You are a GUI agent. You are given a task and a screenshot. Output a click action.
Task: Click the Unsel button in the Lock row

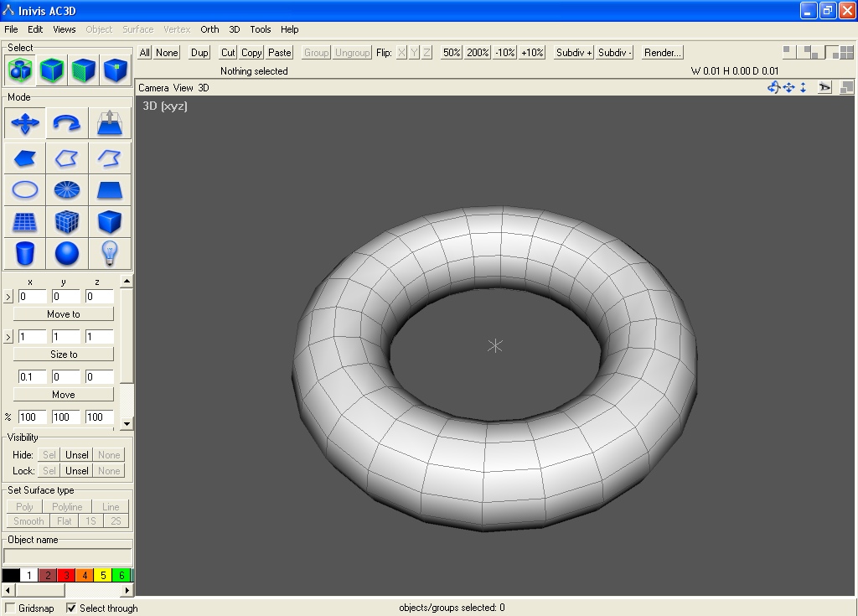[76, 471]
